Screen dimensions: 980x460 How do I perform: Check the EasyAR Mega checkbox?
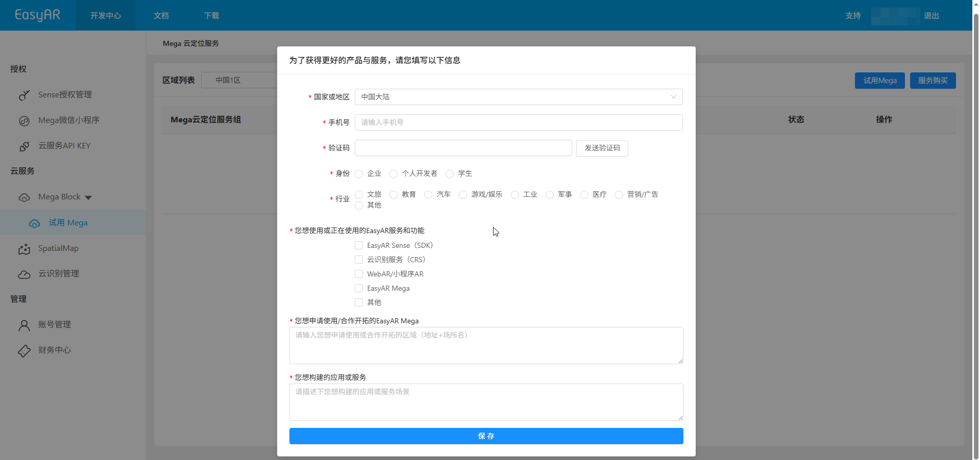[359, 288]
